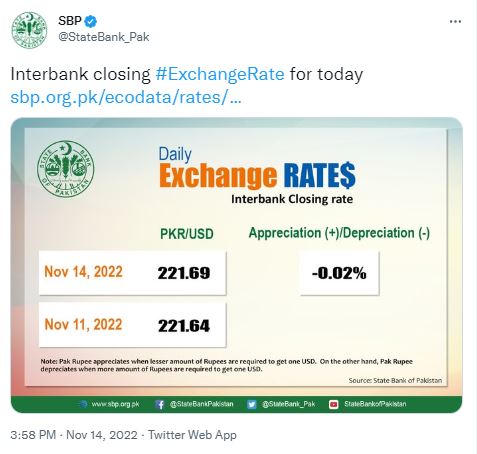Open the three-dot more options menu
Viewport: 477px width, 454px height.
click(x=455, y=22)
